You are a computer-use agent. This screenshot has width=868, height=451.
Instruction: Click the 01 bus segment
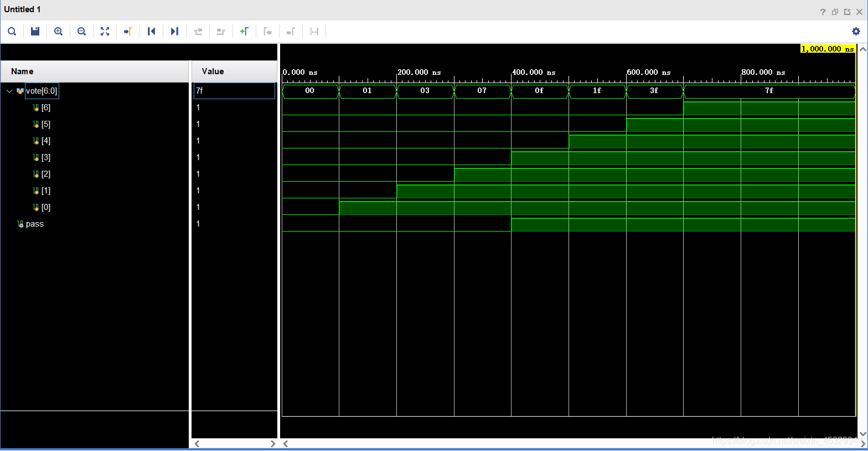368,91
